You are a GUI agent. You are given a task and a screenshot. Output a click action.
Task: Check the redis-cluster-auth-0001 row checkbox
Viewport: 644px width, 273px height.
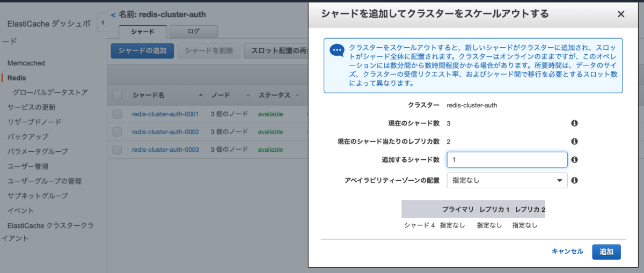(x=117, y=114)
